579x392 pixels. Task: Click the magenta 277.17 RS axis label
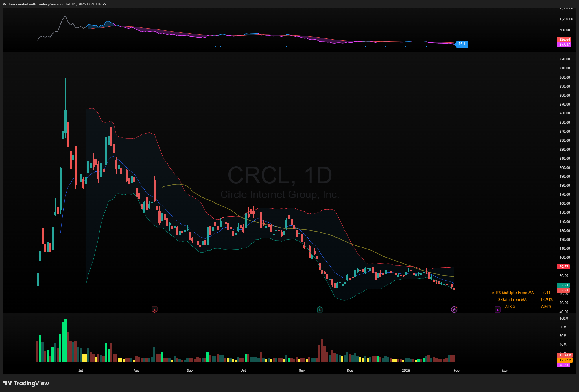(564, 45)
